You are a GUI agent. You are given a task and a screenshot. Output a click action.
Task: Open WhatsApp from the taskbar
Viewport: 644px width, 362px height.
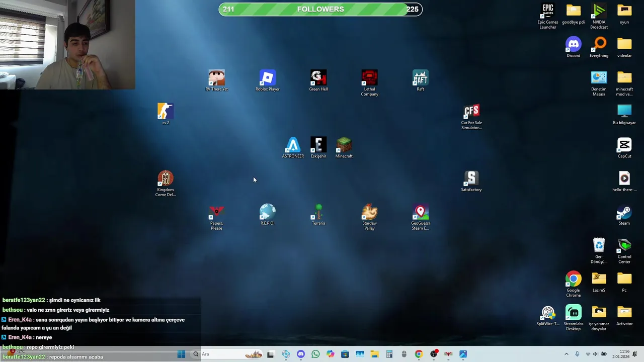point(315,354)
